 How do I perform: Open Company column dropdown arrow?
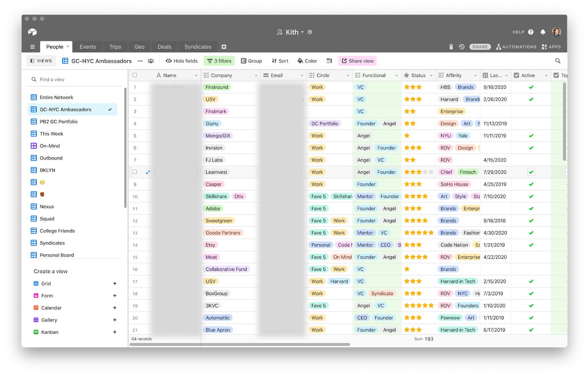tap(256, 76)
